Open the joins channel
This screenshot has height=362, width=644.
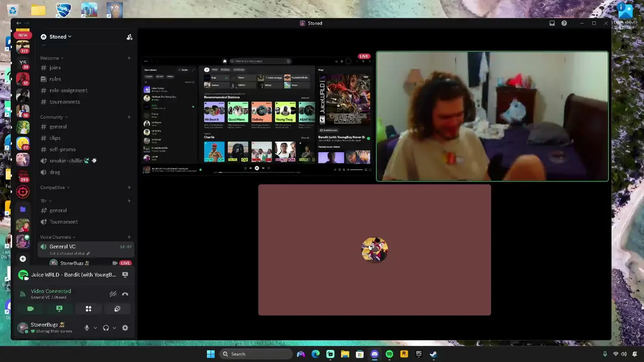point(86,68)
